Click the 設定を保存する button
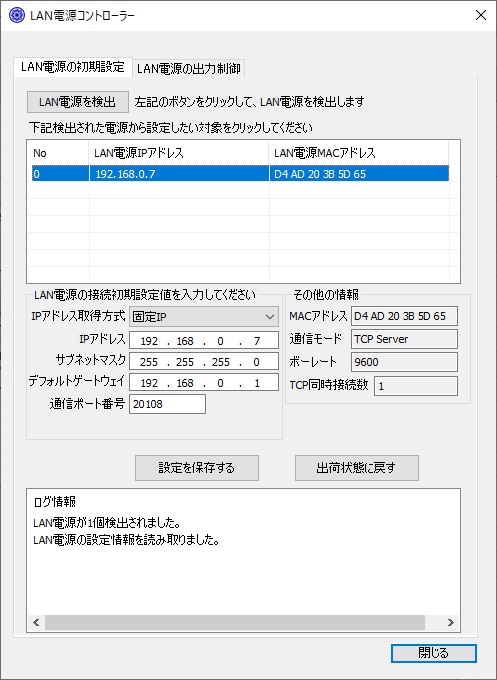The width and height of the screenshot is (497, 680). click(197, 468)
